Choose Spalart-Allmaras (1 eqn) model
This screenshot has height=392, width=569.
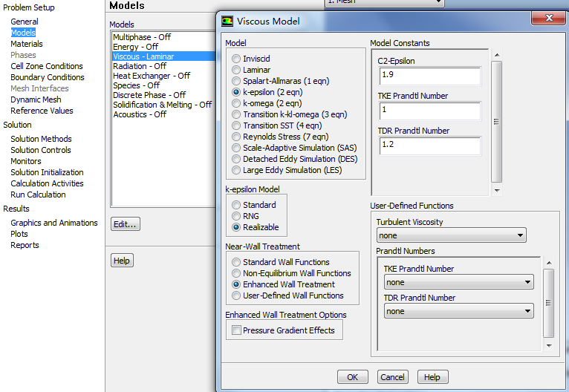pyautogui.click(x=236, y=81)
